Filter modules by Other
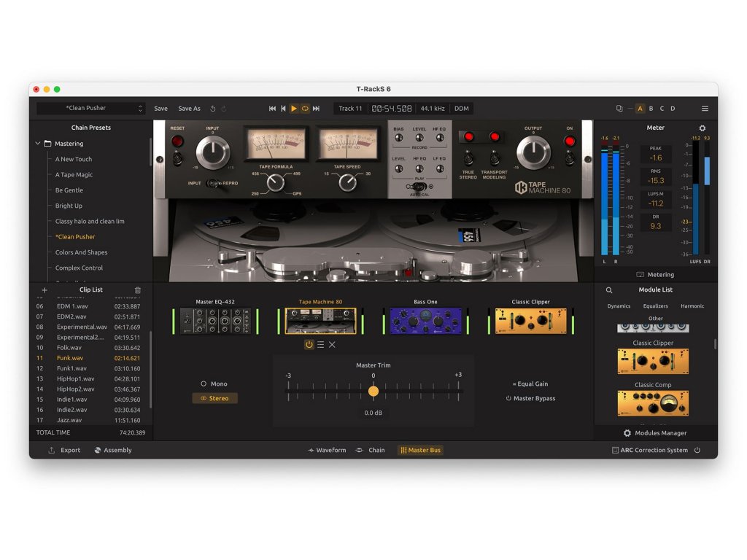Viewport: 747px width, 560px height. [x=655, y=319]
